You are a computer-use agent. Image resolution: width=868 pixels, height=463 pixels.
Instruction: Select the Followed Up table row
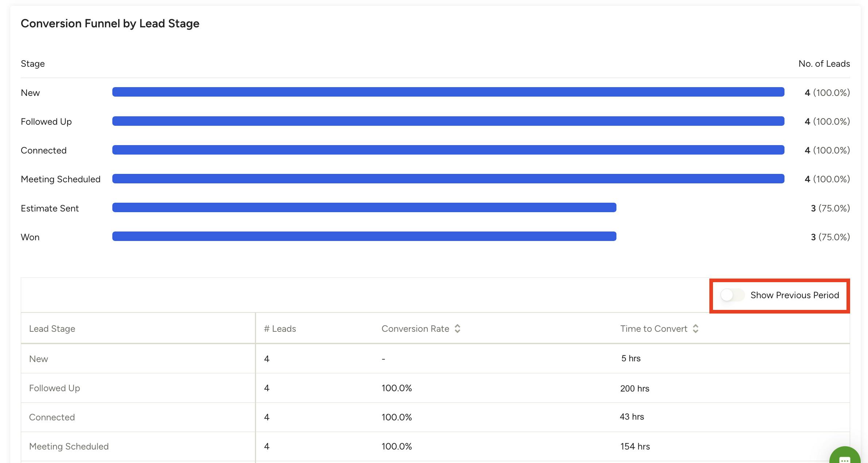click(54, 388)
